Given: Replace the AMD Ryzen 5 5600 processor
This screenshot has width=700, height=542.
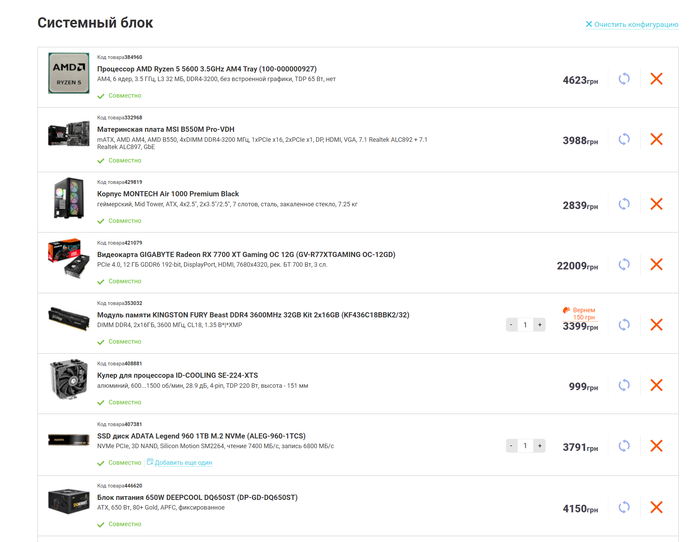Looking at the screenshot, I should coord(624,79).
